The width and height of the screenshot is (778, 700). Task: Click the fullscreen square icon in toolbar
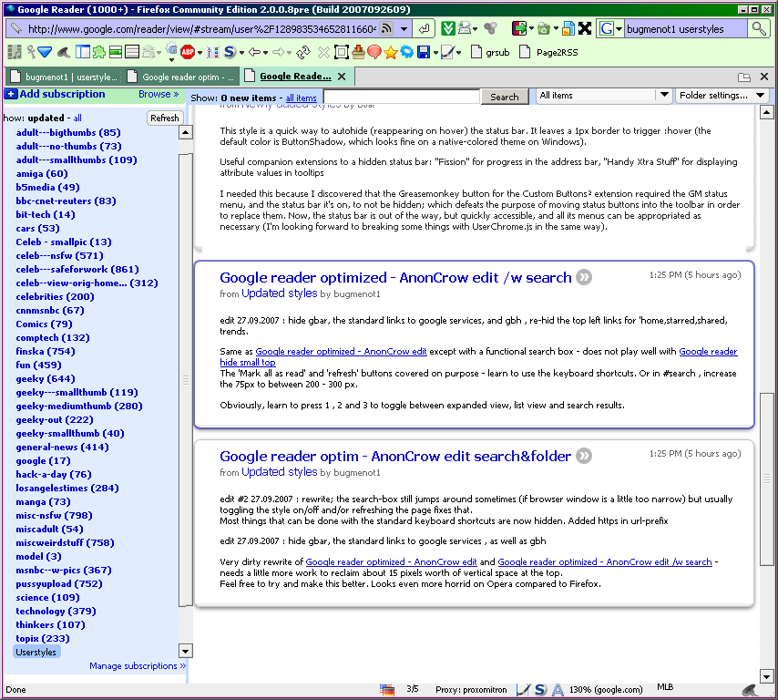coord(342,52)
